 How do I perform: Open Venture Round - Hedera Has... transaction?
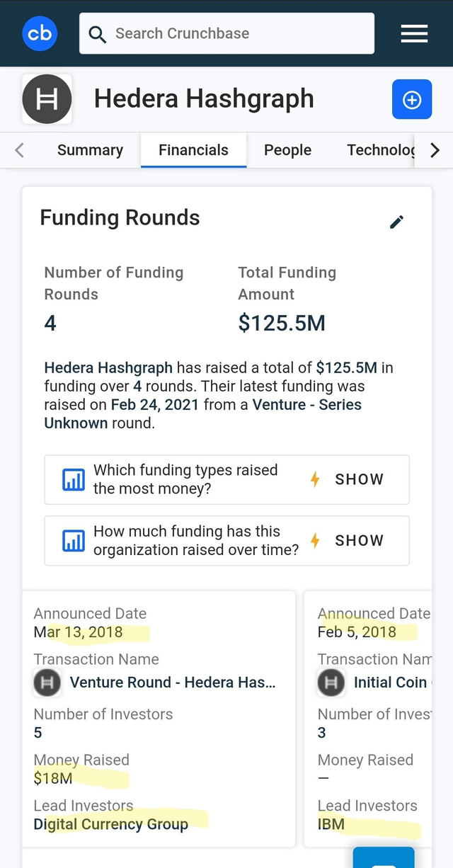click(x=173, y=683)
